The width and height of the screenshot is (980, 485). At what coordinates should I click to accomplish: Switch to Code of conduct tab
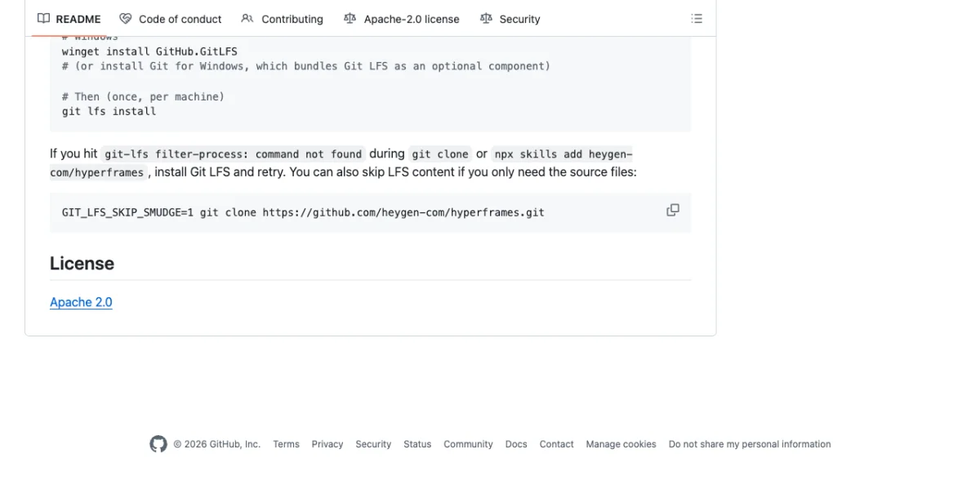pyautogui.click(x=170, y=19)
